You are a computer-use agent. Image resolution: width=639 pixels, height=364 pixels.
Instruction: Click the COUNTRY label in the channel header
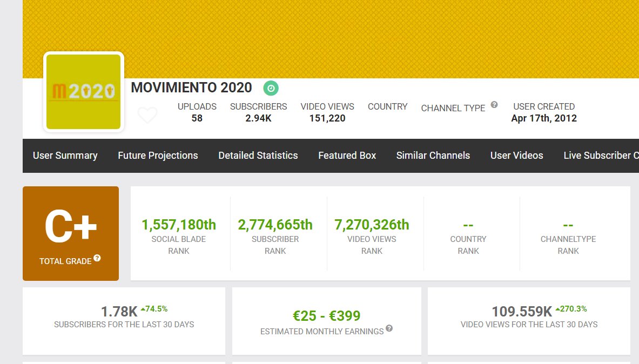coord(387,107)
